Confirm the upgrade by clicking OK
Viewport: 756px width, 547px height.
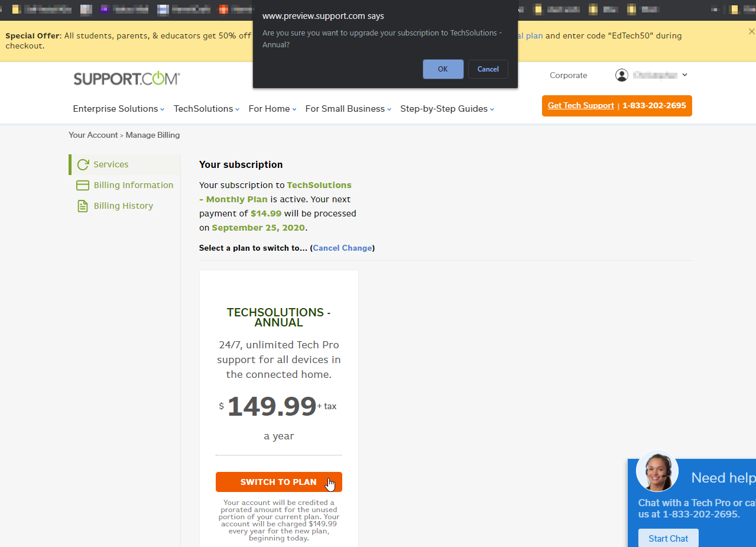(443, 69)
